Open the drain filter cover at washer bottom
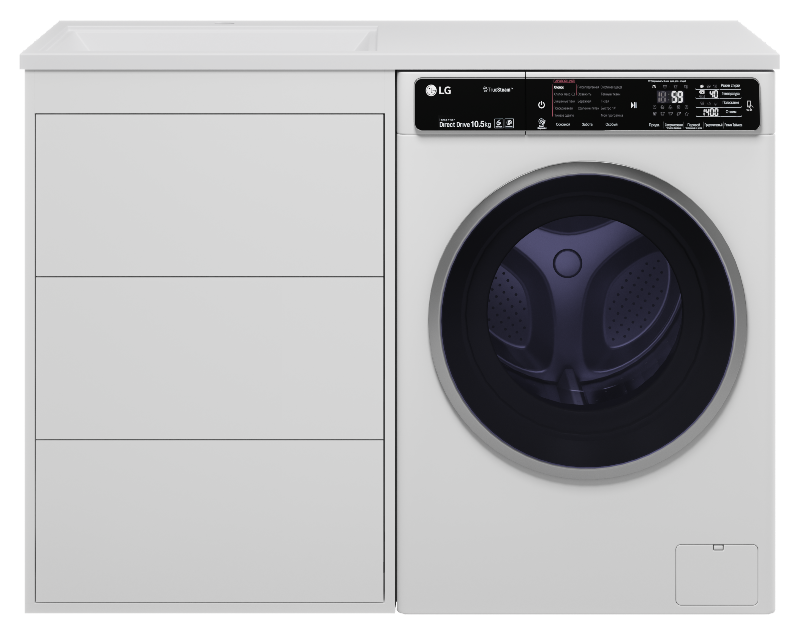Viewport: 800px width, 636px height. pos(716,574)
